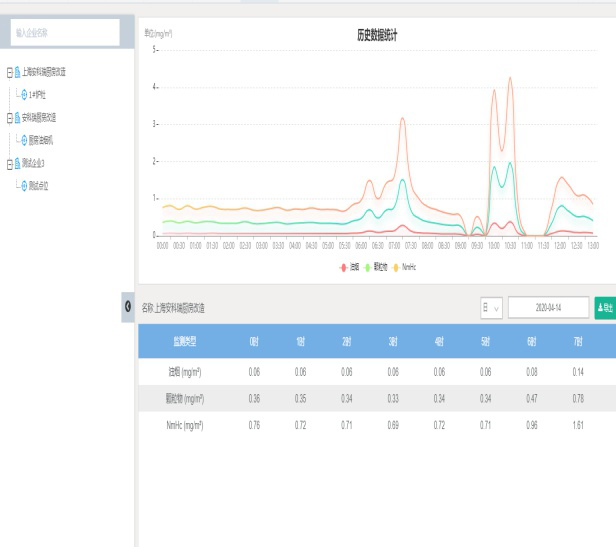This screenshot has width=616, height=547.
Task: Open the 日 time period dropdown
Action: (x=491, y=308)
